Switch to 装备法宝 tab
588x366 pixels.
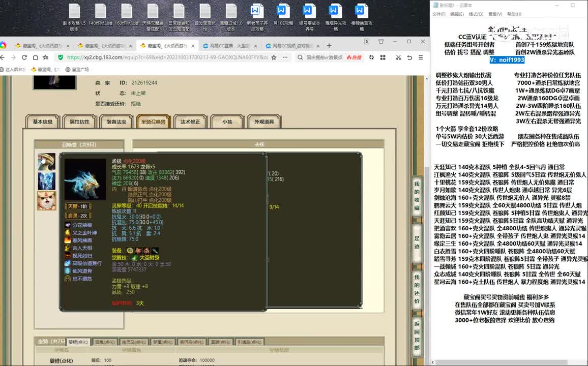[116, 122]
